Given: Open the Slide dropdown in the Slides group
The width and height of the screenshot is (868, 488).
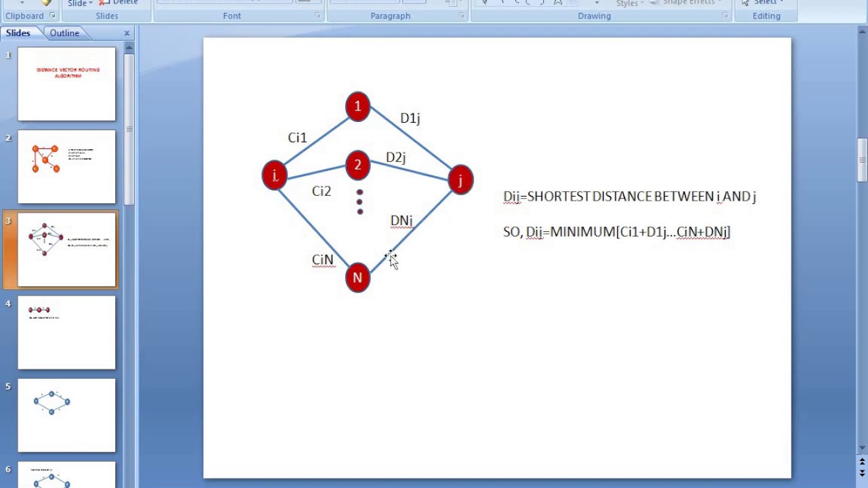Looking at the screenshot, I should (80, 3).
